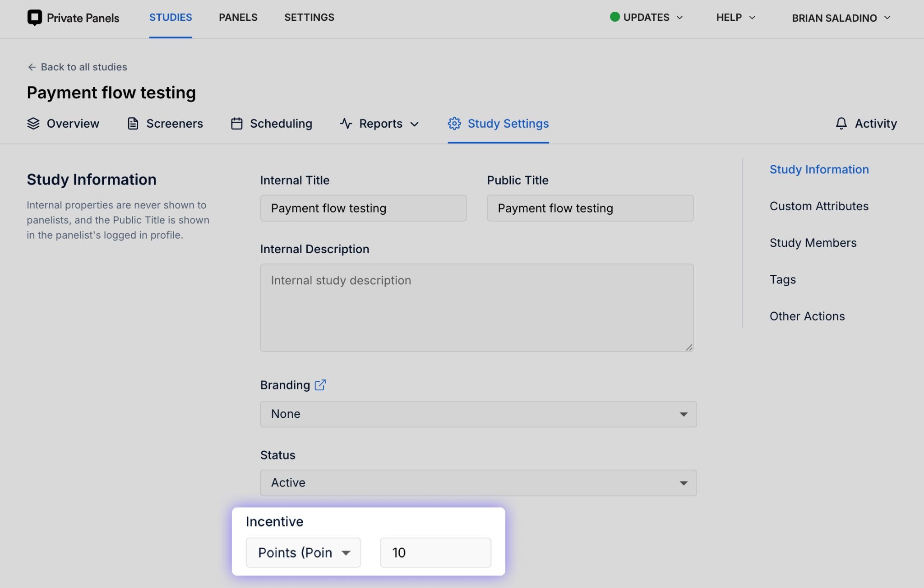The width and height of the screenshot is (924, 588).
Task: Click the Screeners document icon
Action: click(133, 124)
